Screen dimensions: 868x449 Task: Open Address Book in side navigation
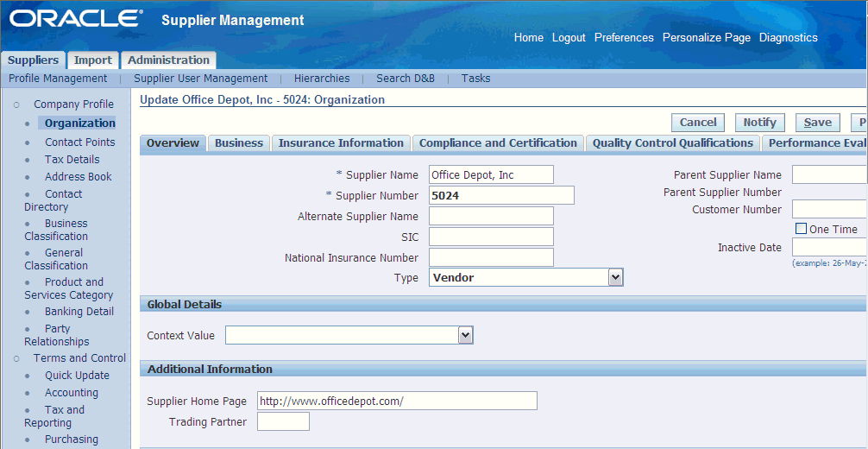tap(78, 176)
